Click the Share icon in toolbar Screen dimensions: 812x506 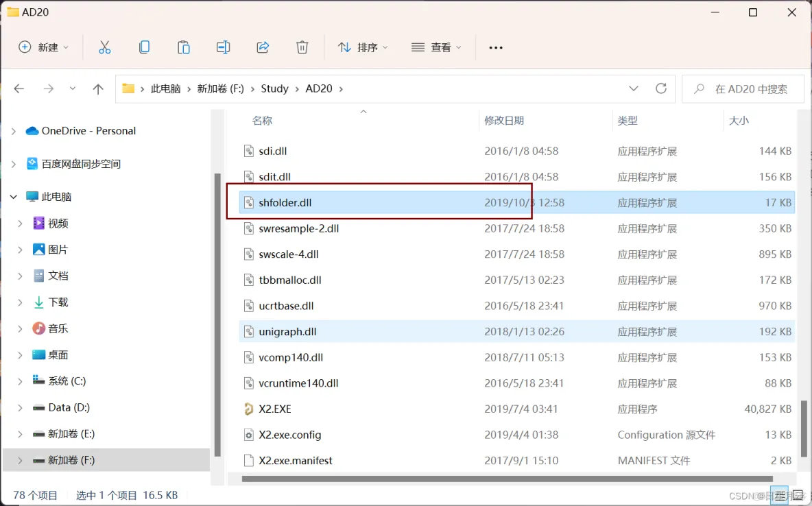[263, 47]
